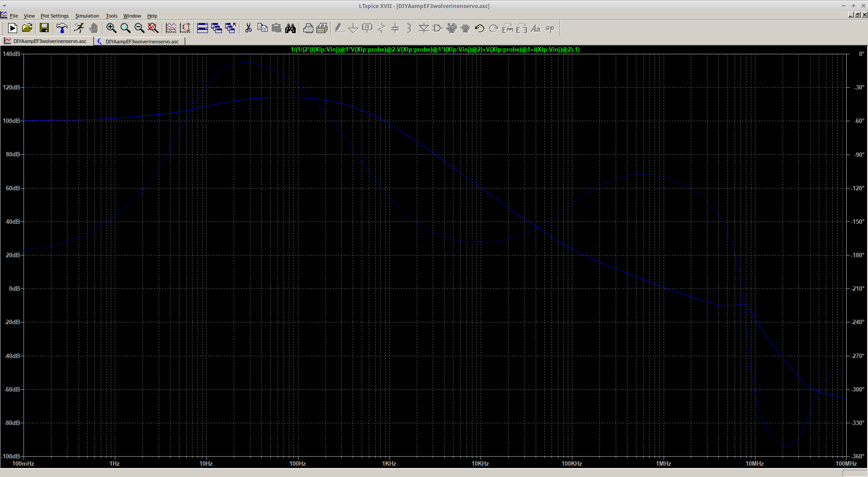
Task: Click the Paste clipboard icon
Action: pyautogui.click(x=276, y=28)
